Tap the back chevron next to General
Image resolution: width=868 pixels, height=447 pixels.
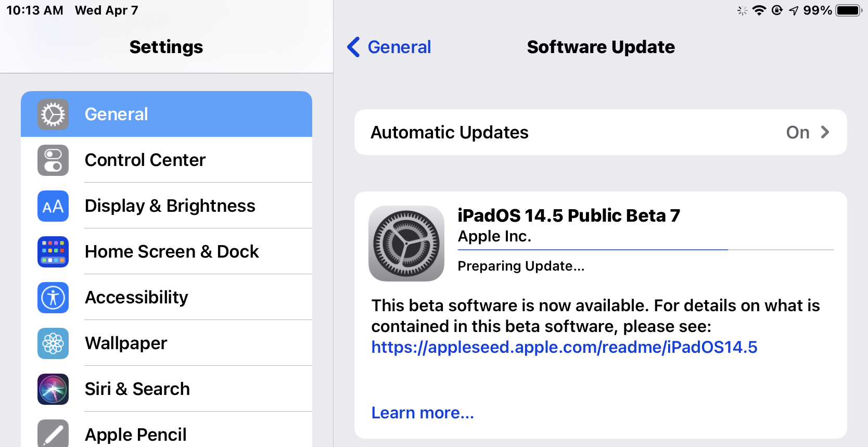pos(353,47)
